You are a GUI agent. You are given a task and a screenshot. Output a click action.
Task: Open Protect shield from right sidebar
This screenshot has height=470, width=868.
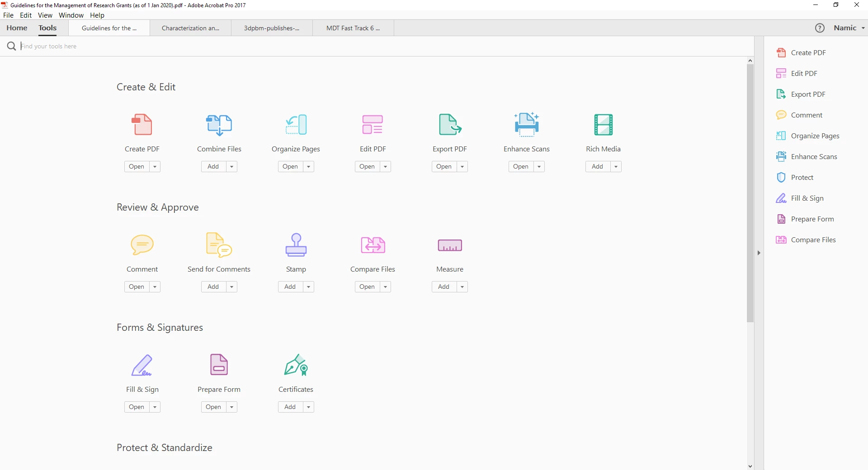click(795, 177)
